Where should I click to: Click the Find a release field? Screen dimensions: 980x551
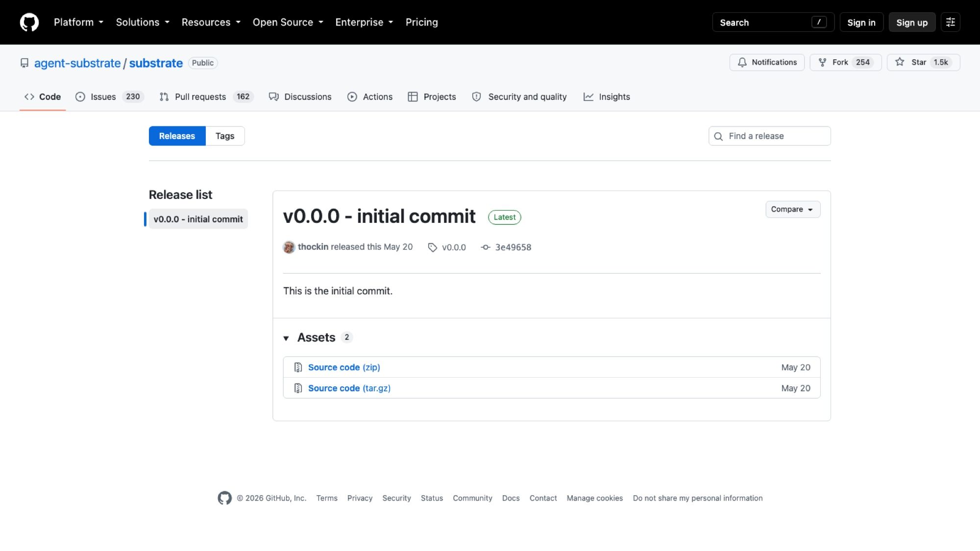click(x=769, y=136)
